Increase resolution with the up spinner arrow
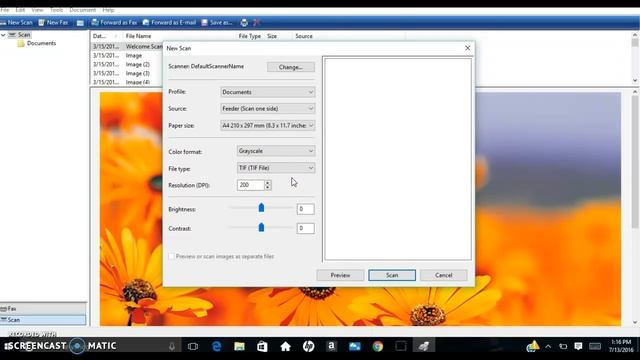The width and height of the screenshot is (640, 360). [x=267, y=182]
